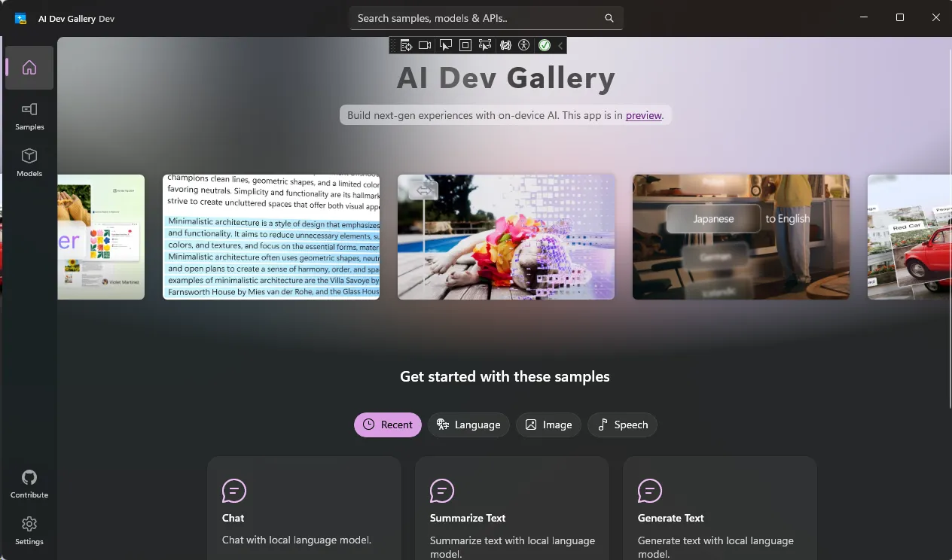Click 'Summarize text with local language model.' description
This screenshot has height=560, width=952.
point(512,547)
